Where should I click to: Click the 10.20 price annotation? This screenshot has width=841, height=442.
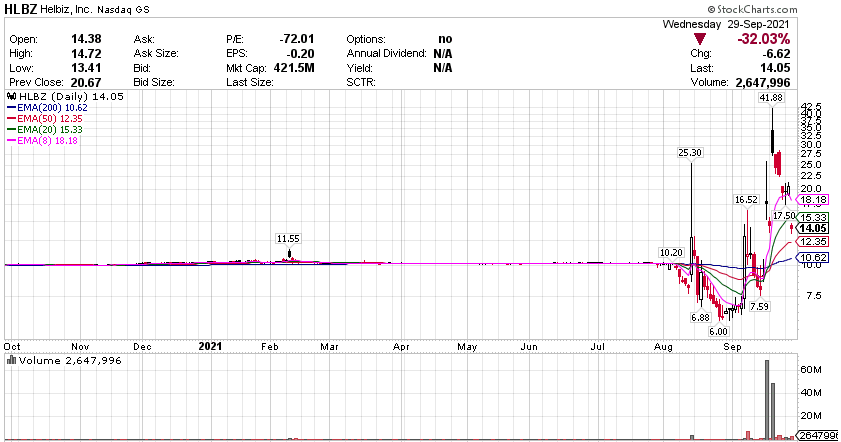pos(671,253)
